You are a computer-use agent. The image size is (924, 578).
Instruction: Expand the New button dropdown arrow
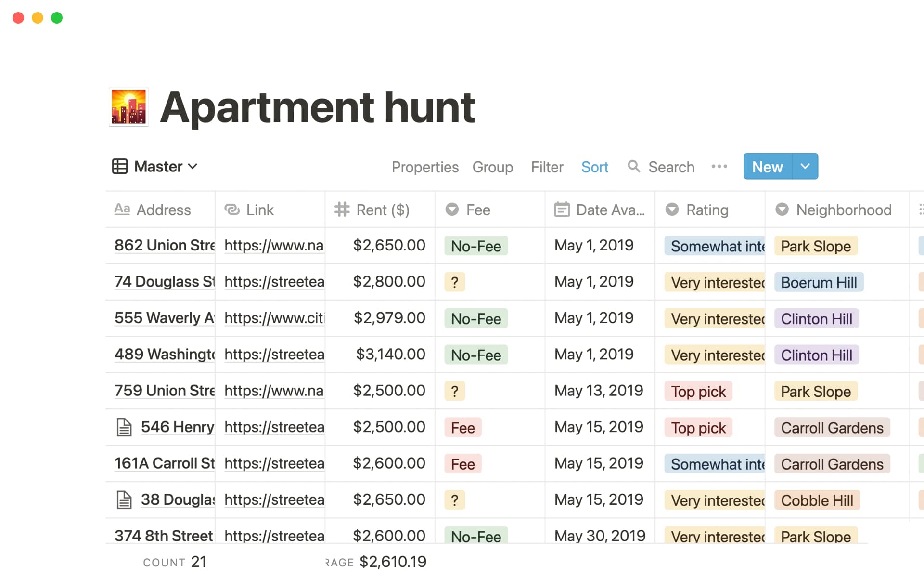point(805,166)
